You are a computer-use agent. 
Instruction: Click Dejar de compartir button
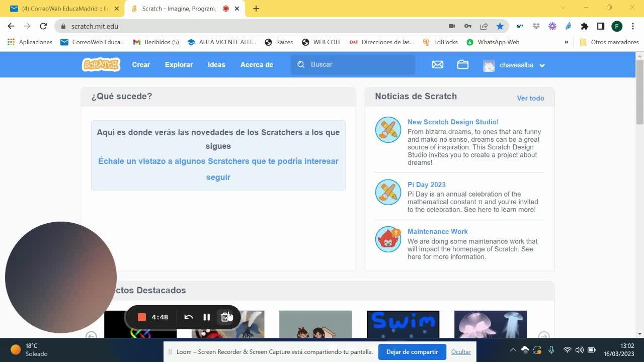(412, 352)
